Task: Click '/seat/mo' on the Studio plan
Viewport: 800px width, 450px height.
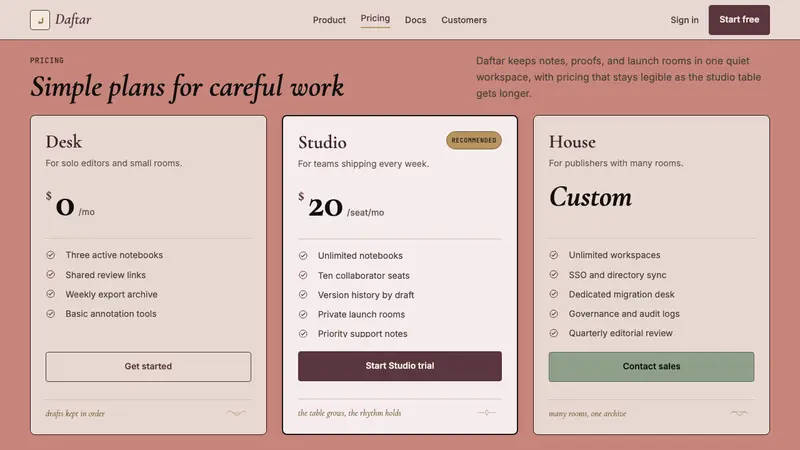Action: (365, 212)
